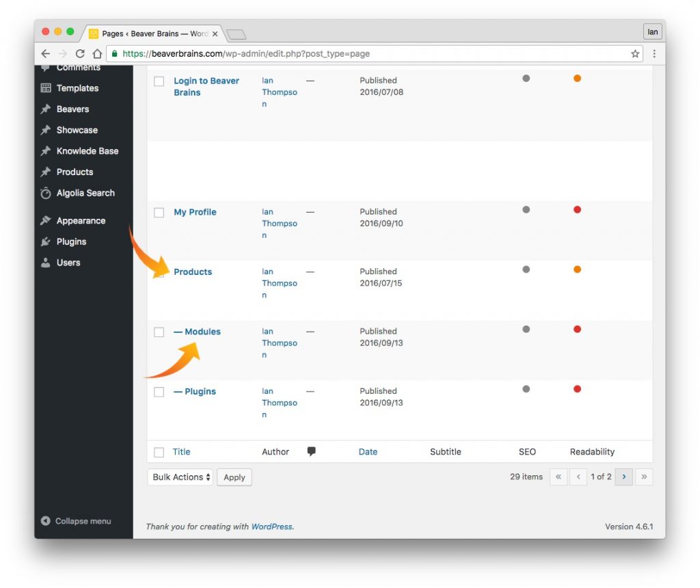Viewport: 700px width, 588px height.
Task: Sort pages by the Date column
Action: [368, 452]
